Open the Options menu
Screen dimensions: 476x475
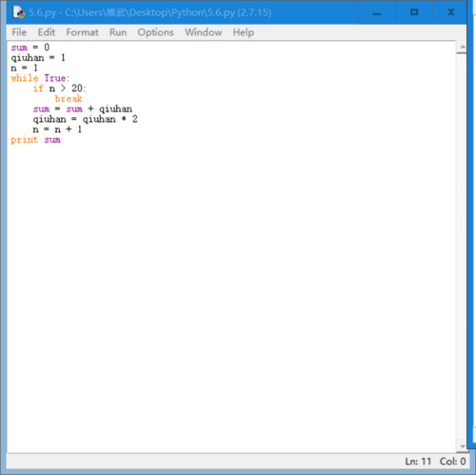pos(155,32)
